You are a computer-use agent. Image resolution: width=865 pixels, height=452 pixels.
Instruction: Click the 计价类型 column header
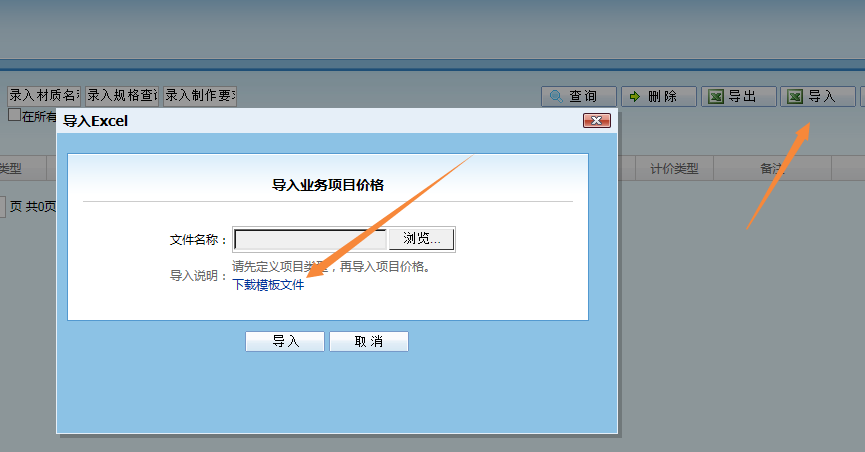(673, 169)
